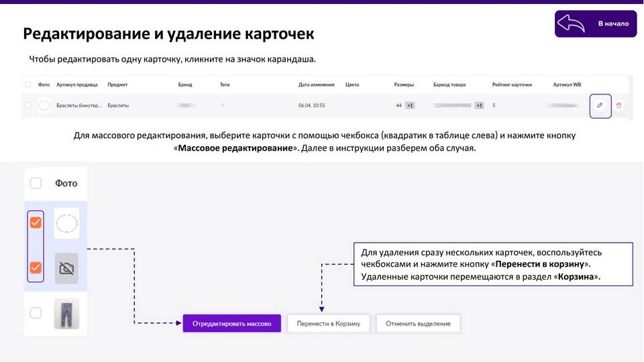Click the small bracelet thumbnail in table row
This screenshot has height=362, width=644.
[x=44, y=105]
